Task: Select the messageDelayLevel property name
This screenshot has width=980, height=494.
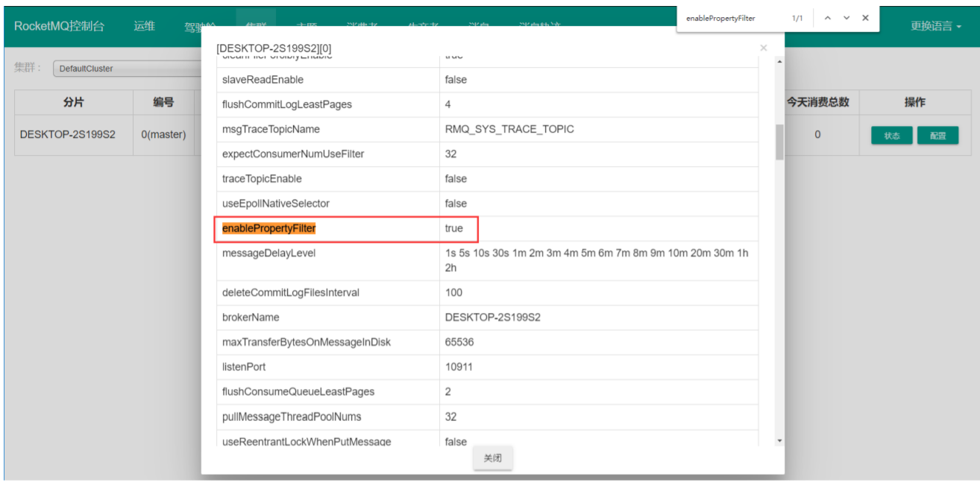Action: (268, 253)
